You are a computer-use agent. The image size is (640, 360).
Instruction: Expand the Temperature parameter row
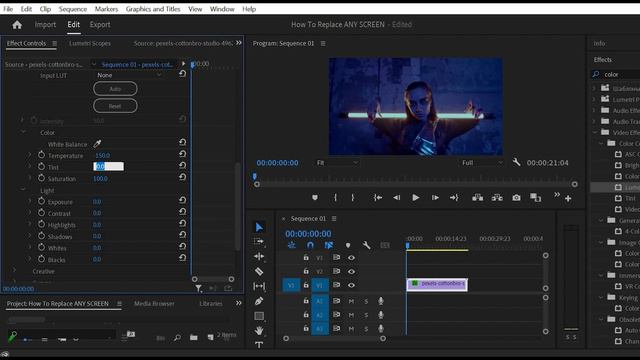[x=29, y=155]
